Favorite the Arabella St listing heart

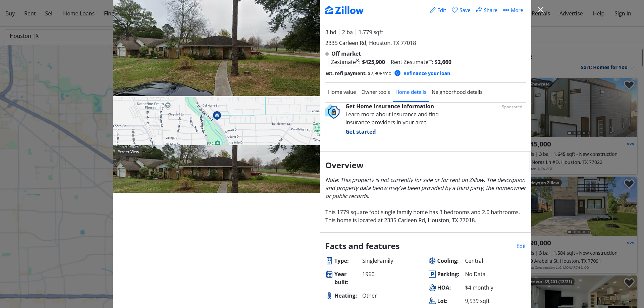629,184
